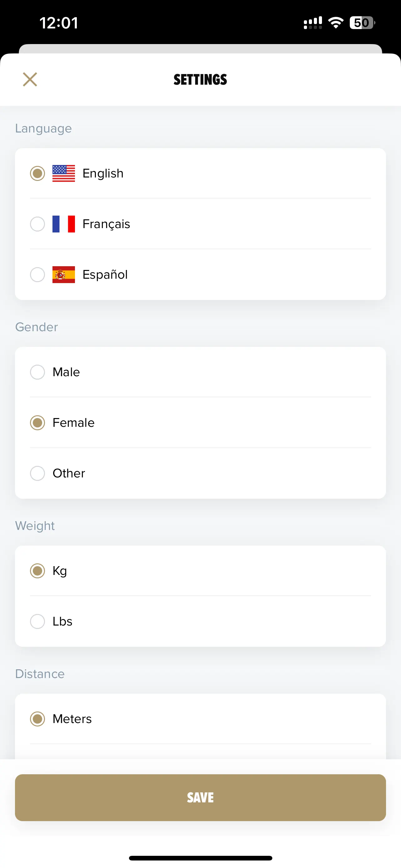Tap the French flag icon

64,224
